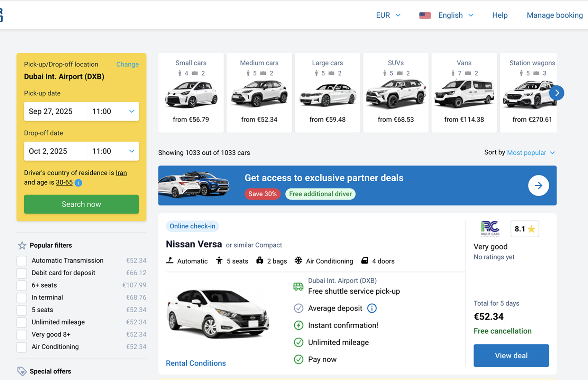This screenshot has height=380, width=588.
Task: Open the Sort by Most popular dropdown
Action: pyautogui.click(x=531, y=153)
